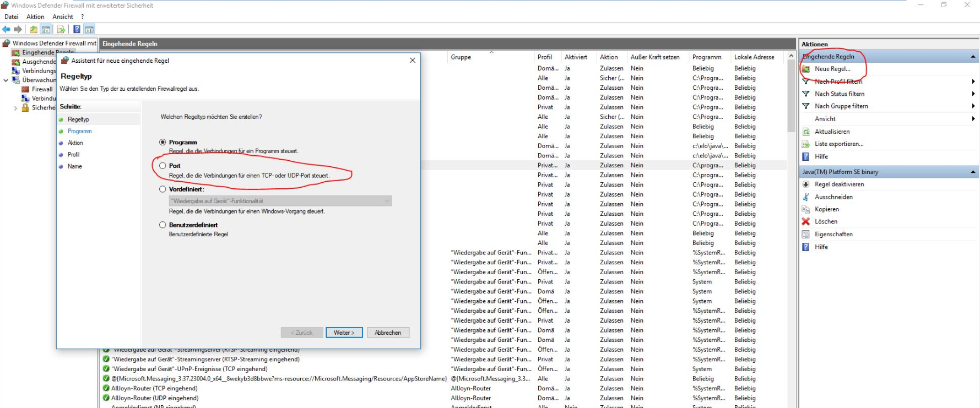980x408 pixels.
Task: Click the blue back arrow in toolbar
Action: point(6,29)
